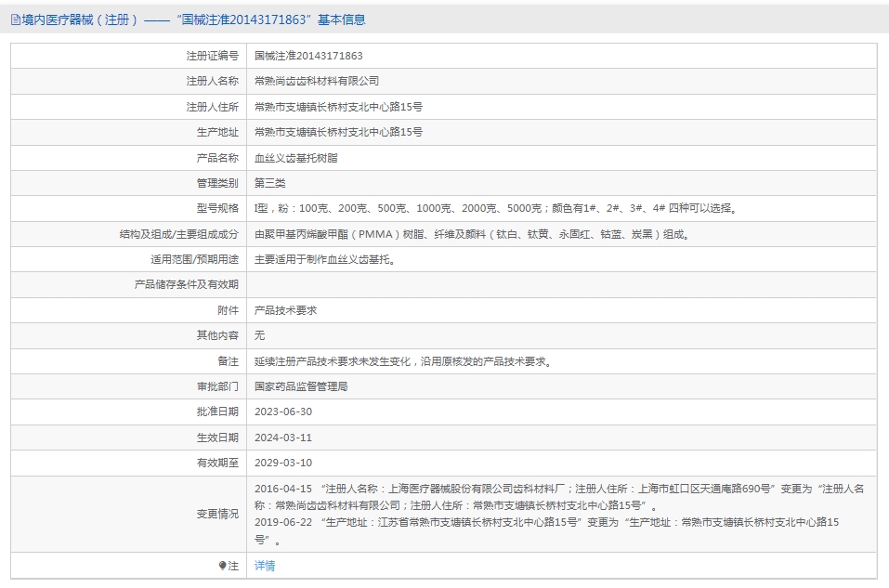Click the registration number 国械注准20143171863 value
This screenshot has height=588, width=889.
pyautogui.click(x=308, y=56)
